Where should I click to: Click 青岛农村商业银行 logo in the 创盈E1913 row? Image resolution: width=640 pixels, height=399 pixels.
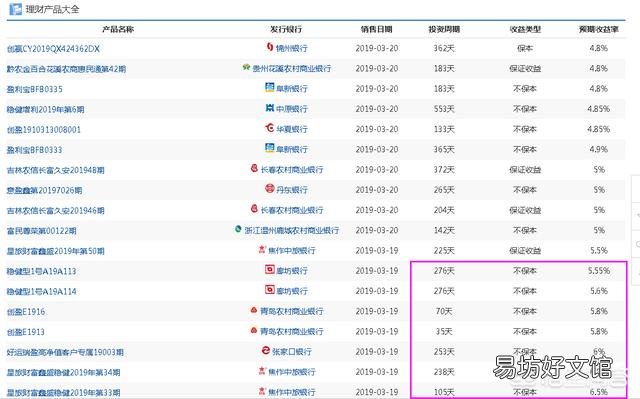(254, 330)
